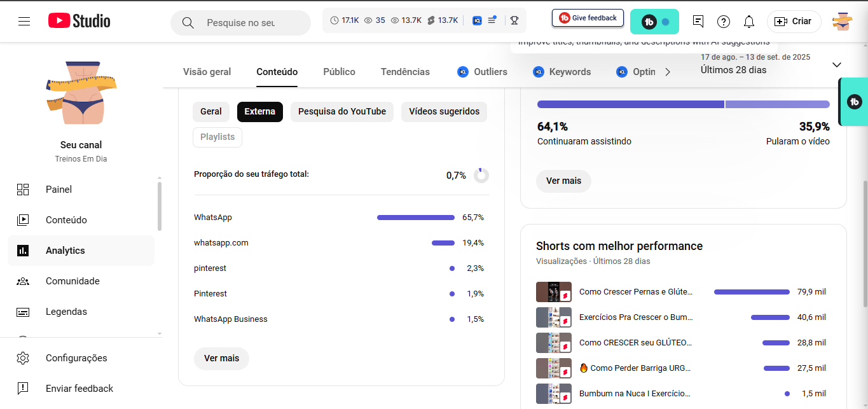Open the comments feedback icon in the header
This screenshot has height=409, width=868.
pyautogui.click(x=698, y=22)
